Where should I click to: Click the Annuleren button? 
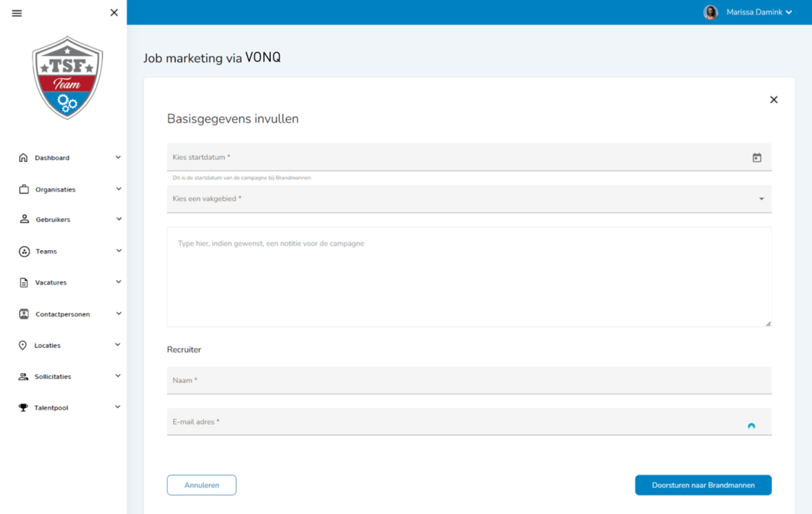201,485
